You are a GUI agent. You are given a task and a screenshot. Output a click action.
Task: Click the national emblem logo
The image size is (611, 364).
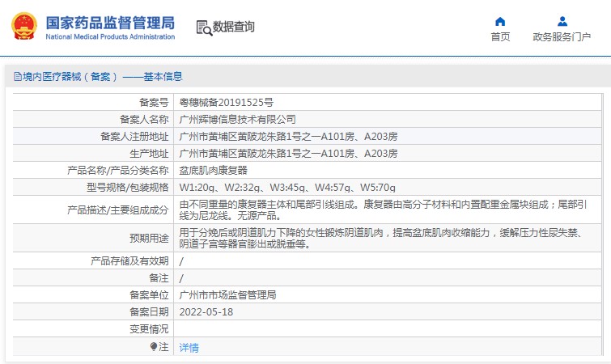click(x=24, y=26)
